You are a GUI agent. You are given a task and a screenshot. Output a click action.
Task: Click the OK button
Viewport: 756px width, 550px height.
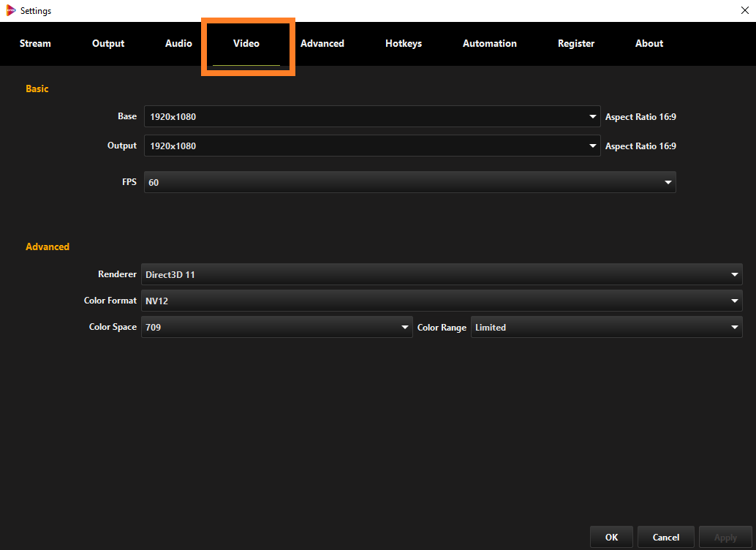(x=611, y=537)
